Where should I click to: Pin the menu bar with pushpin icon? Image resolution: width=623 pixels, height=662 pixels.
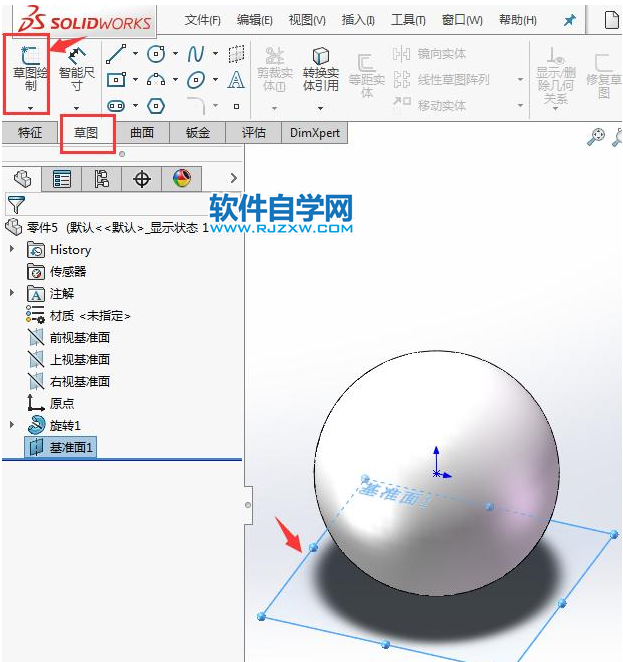[570, 20]
